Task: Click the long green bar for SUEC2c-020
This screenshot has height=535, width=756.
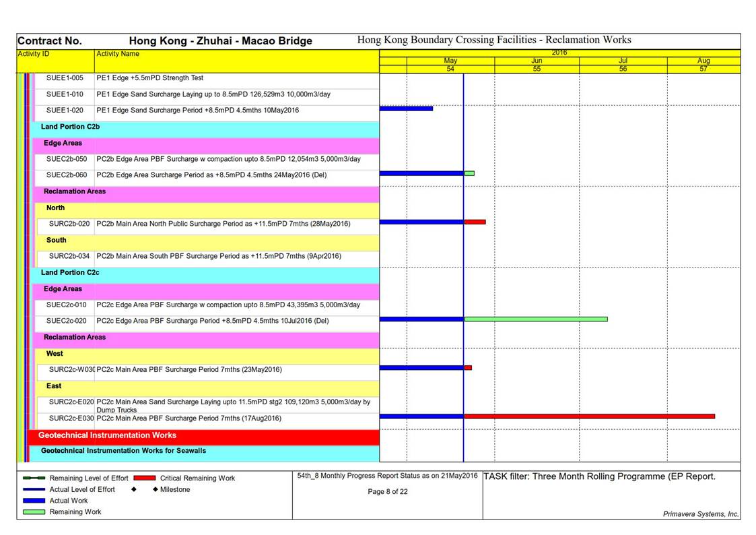Action: [x=536, y=319]
